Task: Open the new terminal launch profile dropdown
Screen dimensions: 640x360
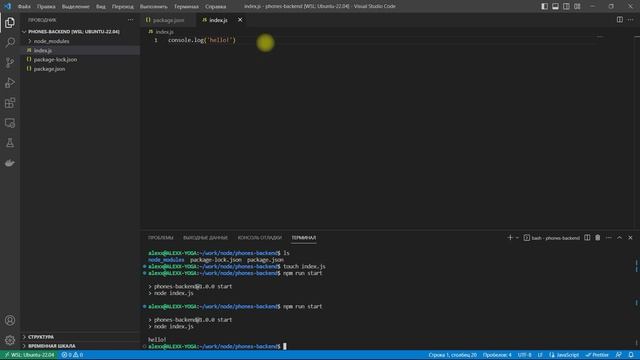Action: coord(517,238)
